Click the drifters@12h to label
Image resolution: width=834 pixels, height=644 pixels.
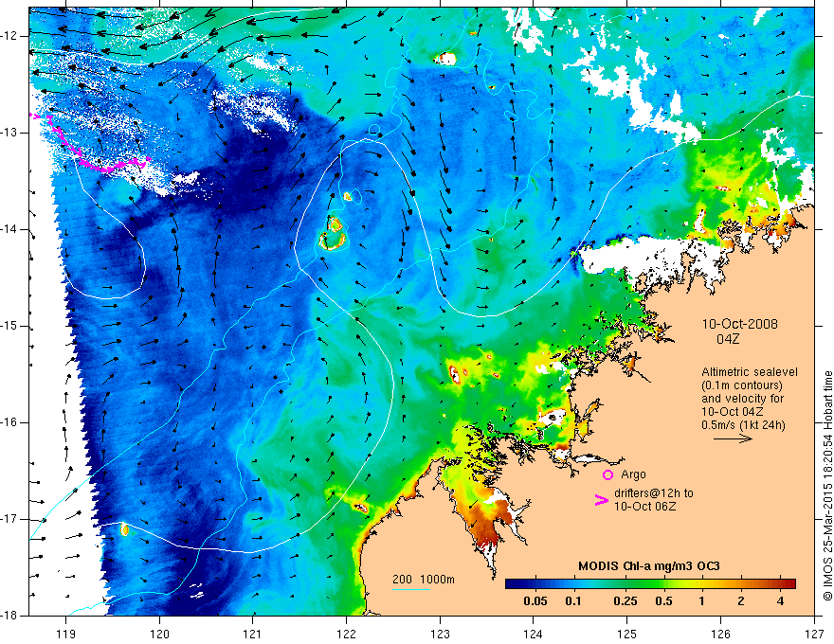click(654, 493)
